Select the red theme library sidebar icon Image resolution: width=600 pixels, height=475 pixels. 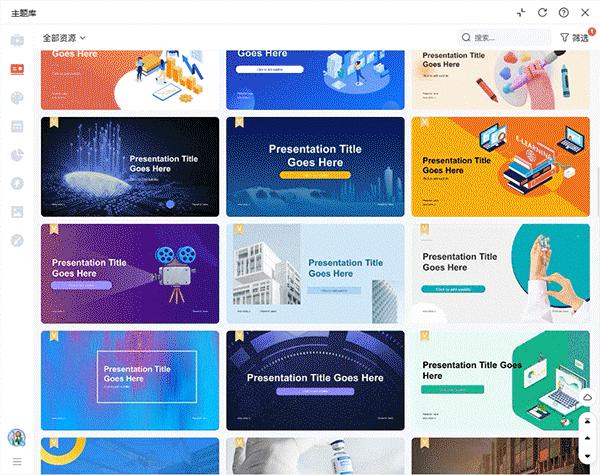point(17,69)
